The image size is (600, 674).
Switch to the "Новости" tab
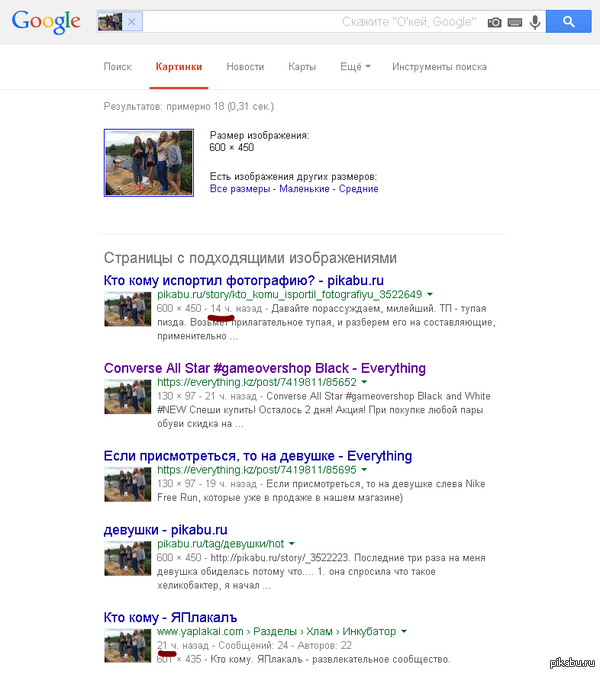point(245,67)
